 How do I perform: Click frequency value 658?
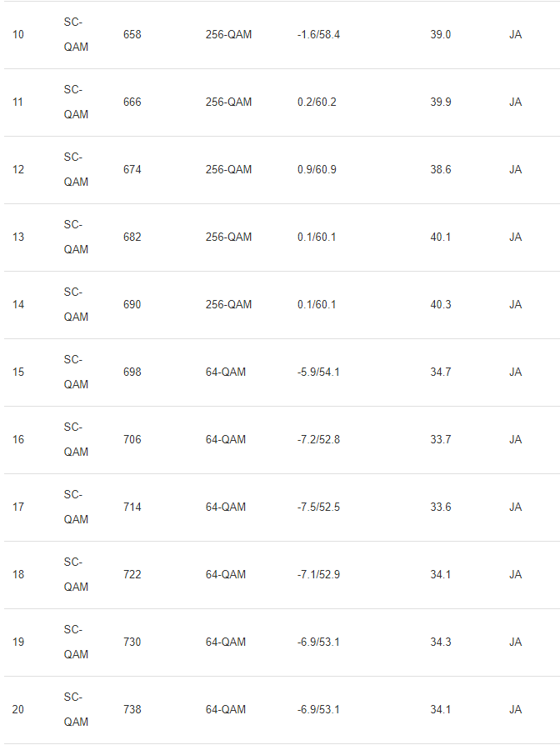[x=132, y=35]
